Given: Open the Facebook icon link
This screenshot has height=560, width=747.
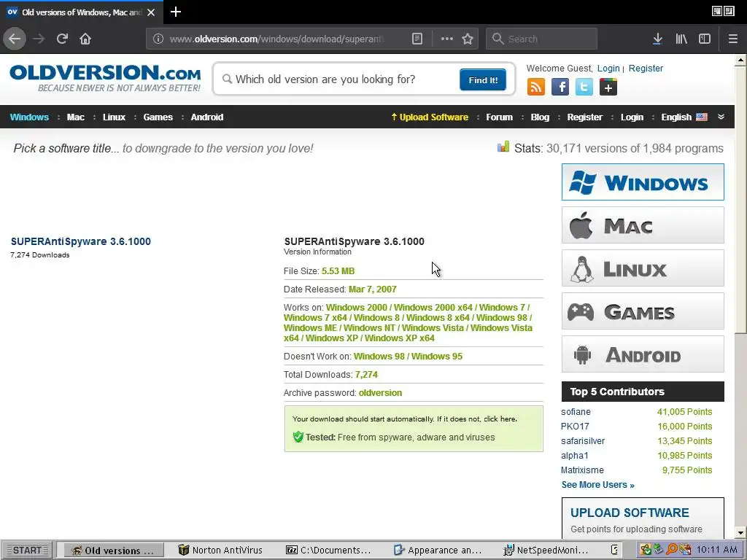Looking at the screenshot, I should tap(560, 87).
